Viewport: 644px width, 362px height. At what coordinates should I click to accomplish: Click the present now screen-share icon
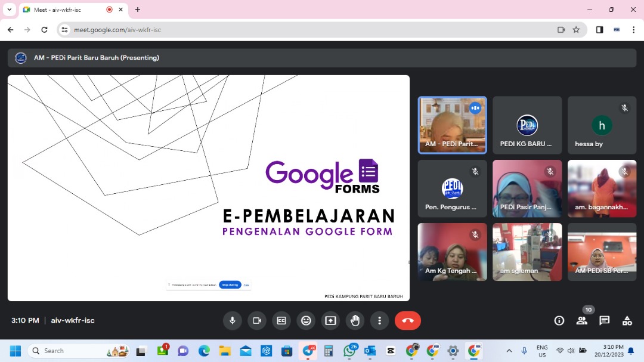pos(330,321)
